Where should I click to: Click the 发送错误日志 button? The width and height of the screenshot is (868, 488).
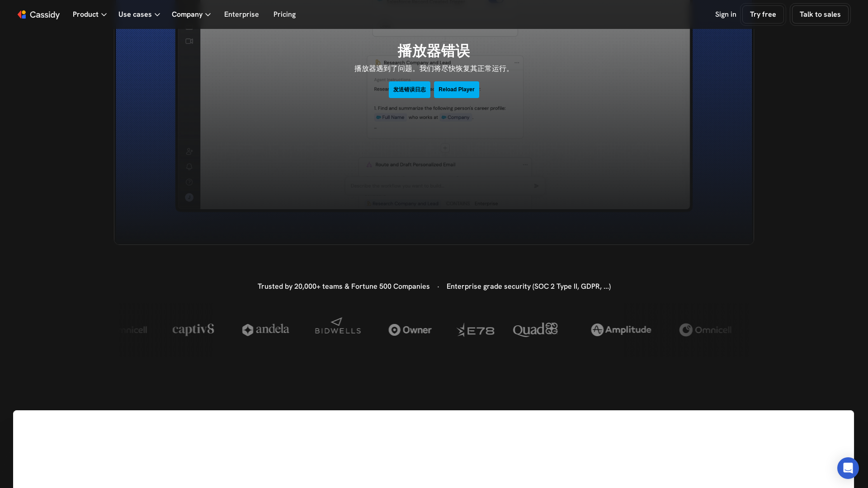409,89
